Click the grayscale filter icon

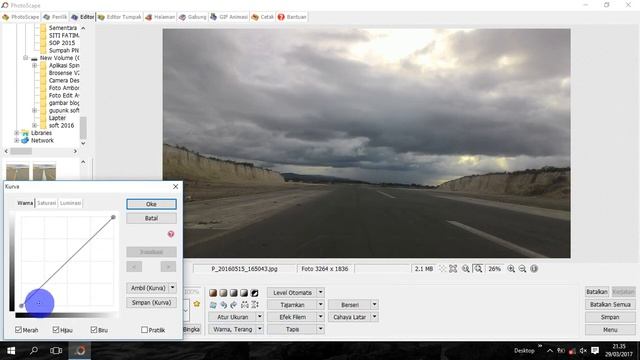click(233, 293)
